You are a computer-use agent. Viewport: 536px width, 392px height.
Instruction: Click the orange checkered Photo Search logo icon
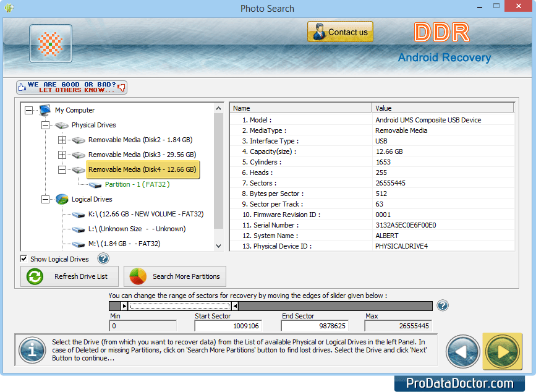[x=51, y=43]
